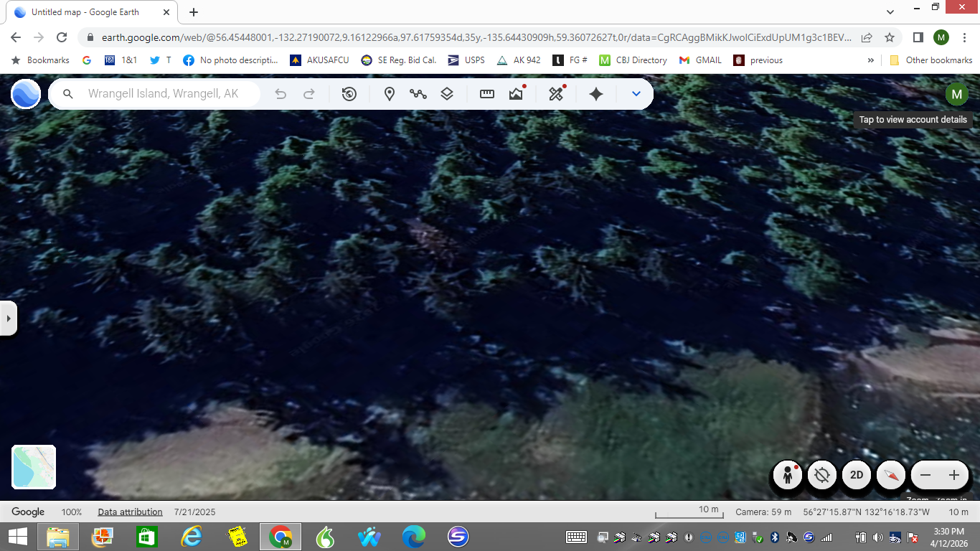Toggle the 2D view button
The width and height of the screenshot is (980, 551).
point(857,475)
